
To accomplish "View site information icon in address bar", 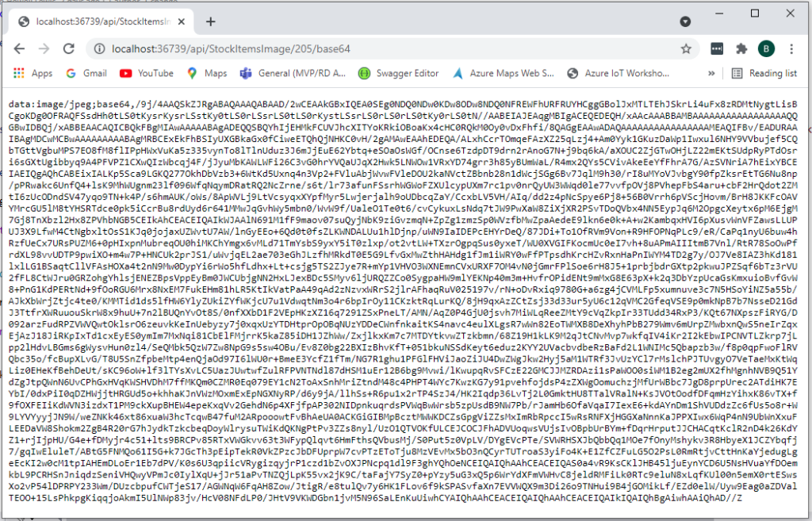I will point(100,48).
